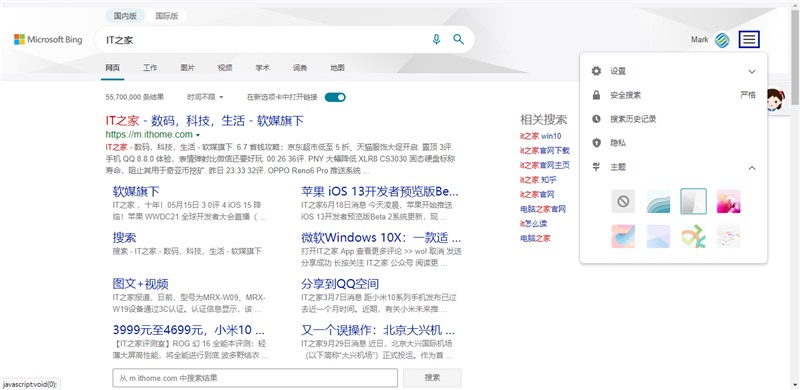800x390 pixels.
Task: Switch to 国际版 search
Action: pyautogui.click(x=166, y=16)
